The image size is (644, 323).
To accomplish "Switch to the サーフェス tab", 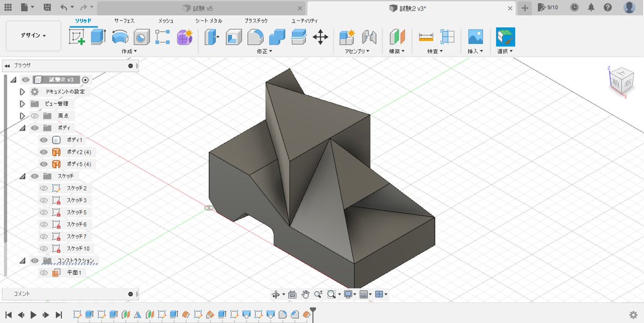I will pos(125,20).
